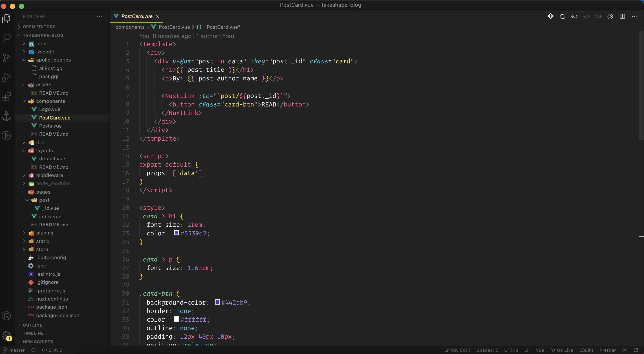The height and width of the screenshot is (354, 644).
Task: Open default.vue in layouts
Action: (x=52, y=159)
